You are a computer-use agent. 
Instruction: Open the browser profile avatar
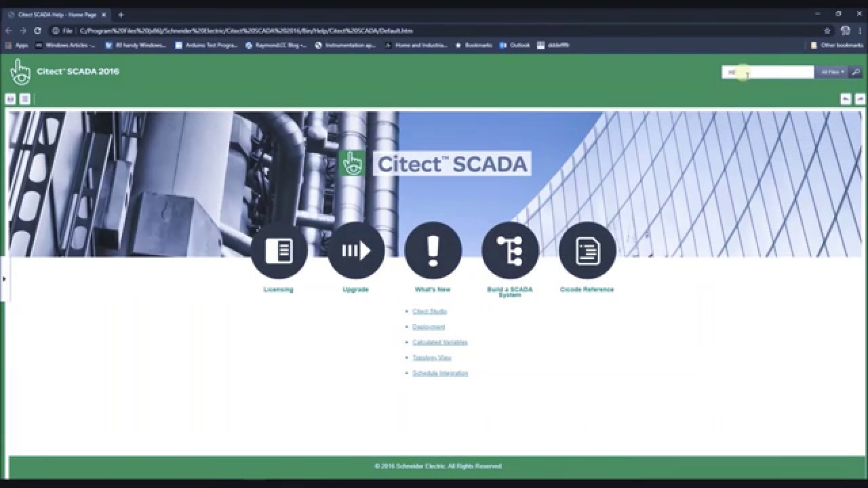click(845, 30)
